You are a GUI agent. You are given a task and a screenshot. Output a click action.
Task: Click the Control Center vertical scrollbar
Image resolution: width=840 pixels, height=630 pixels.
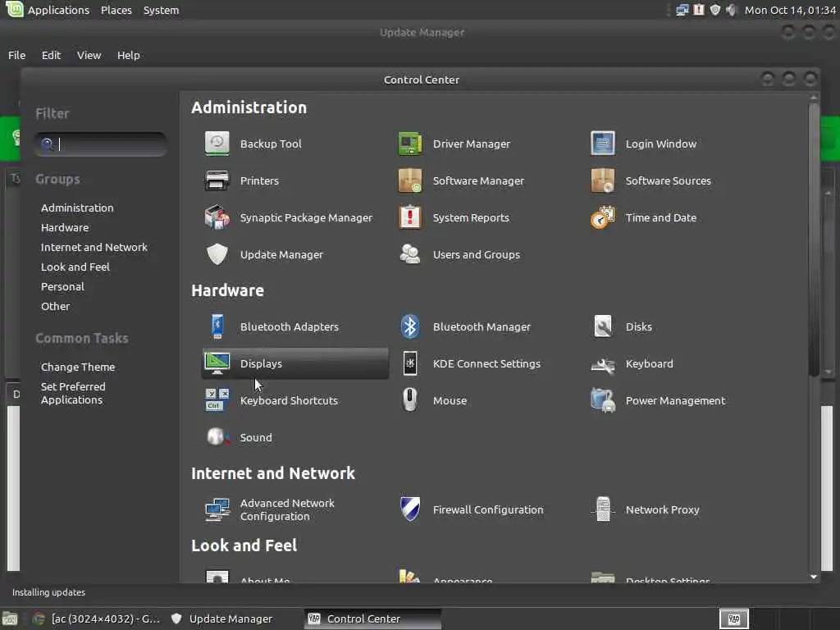pos(814,240)
